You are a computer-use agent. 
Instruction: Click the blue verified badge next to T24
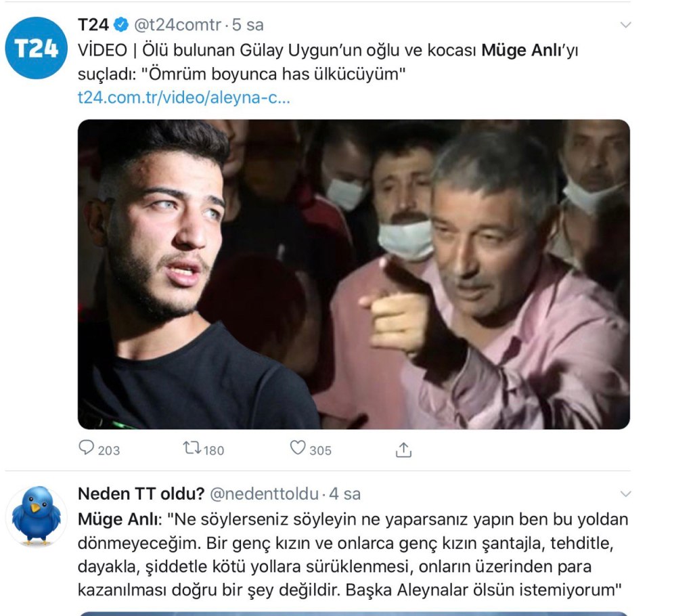tap(121, 25)
